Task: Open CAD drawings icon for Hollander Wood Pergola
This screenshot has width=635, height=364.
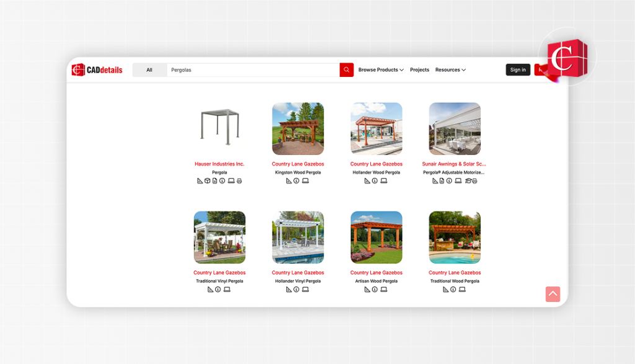Action: (367, 181)
